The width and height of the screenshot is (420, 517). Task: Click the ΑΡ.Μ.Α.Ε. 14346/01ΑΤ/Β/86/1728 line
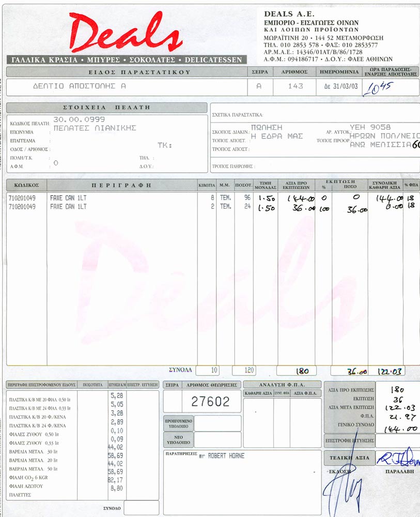[x=313, y=52]
